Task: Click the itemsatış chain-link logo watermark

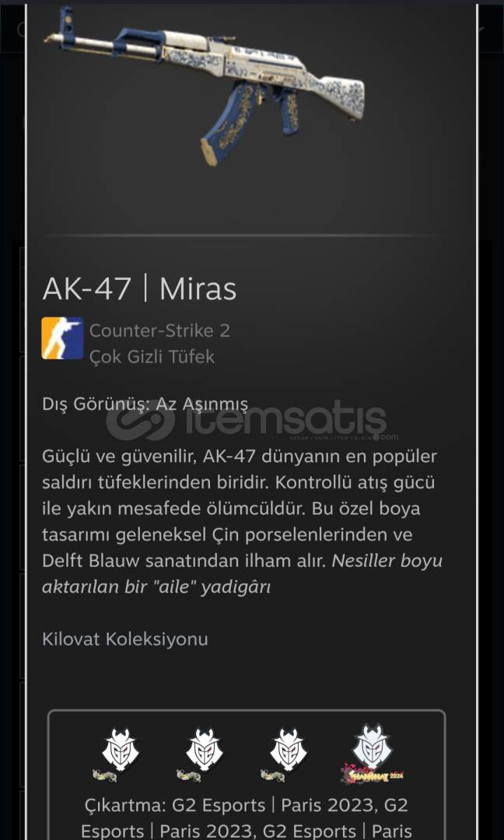Action: click(x=140, y=421)
